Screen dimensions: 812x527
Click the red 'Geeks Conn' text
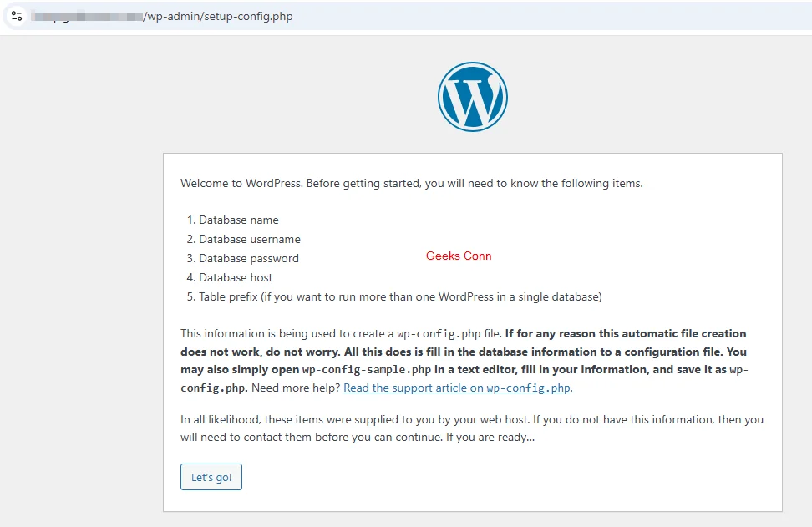(x=458, y=256)
